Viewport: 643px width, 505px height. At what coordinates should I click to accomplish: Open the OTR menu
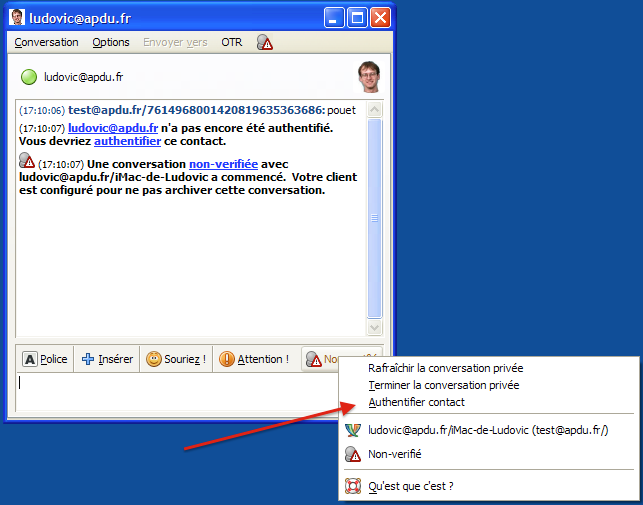coord(231,42)
